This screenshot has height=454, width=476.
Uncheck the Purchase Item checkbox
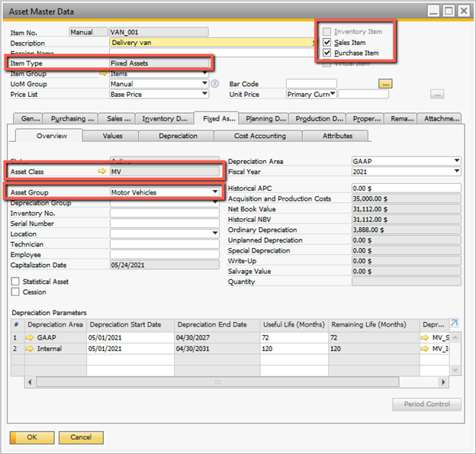click(x=326, y=53)
